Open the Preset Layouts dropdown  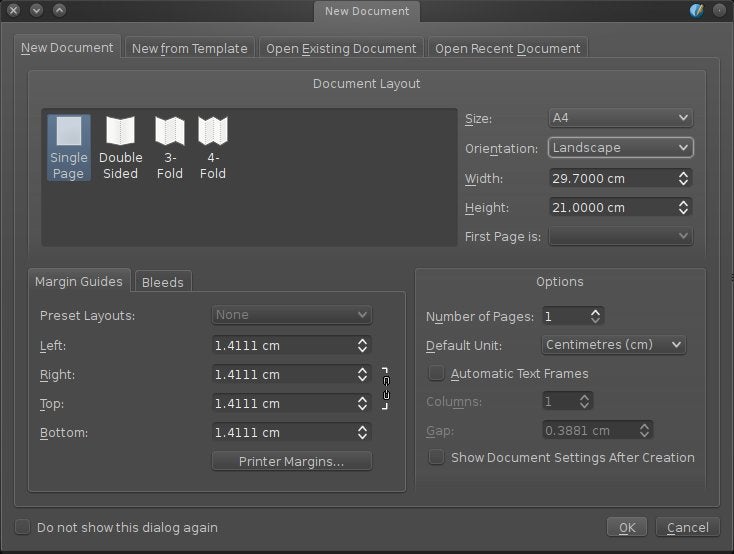point(292,315)
